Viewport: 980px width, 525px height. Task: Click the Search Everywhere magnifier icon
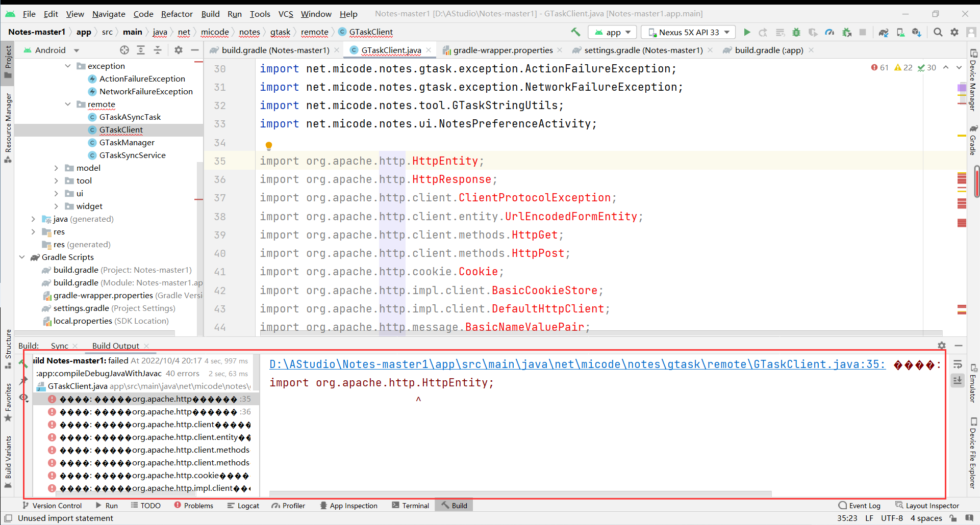tap(938, 32)
